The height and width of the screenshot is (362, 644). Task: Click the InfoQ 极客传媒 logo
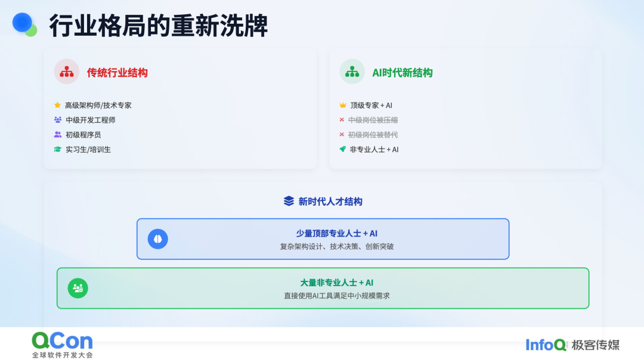(x=572, y=345)
